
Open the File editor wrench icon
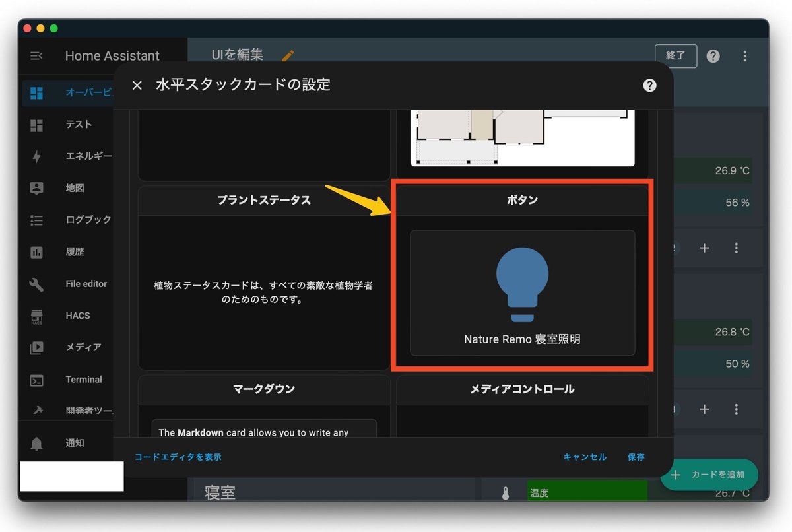pos(36,284)
